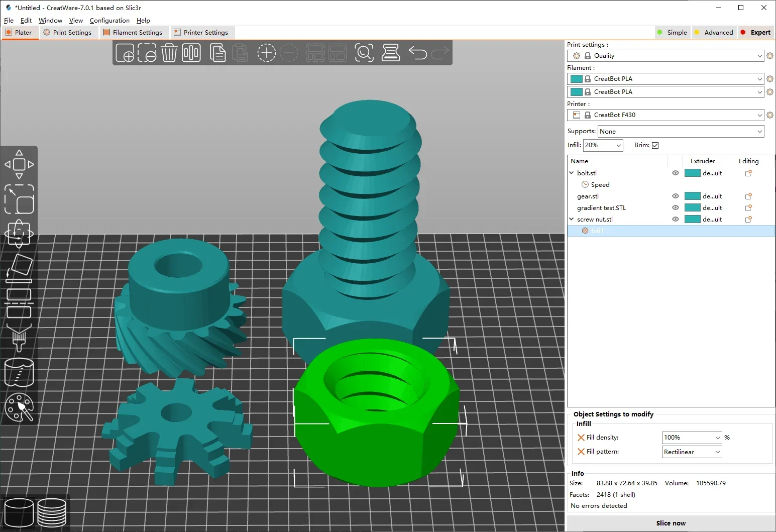
Task: Select the Move tool in the left toolbar
Action: click(19, 164)
